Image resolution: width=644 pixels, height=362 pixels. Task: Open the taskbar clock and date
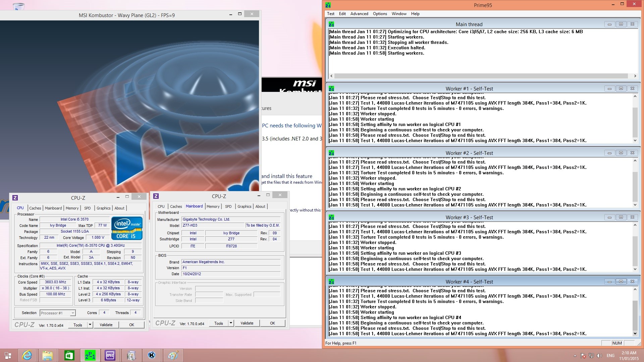click(629, 356)
